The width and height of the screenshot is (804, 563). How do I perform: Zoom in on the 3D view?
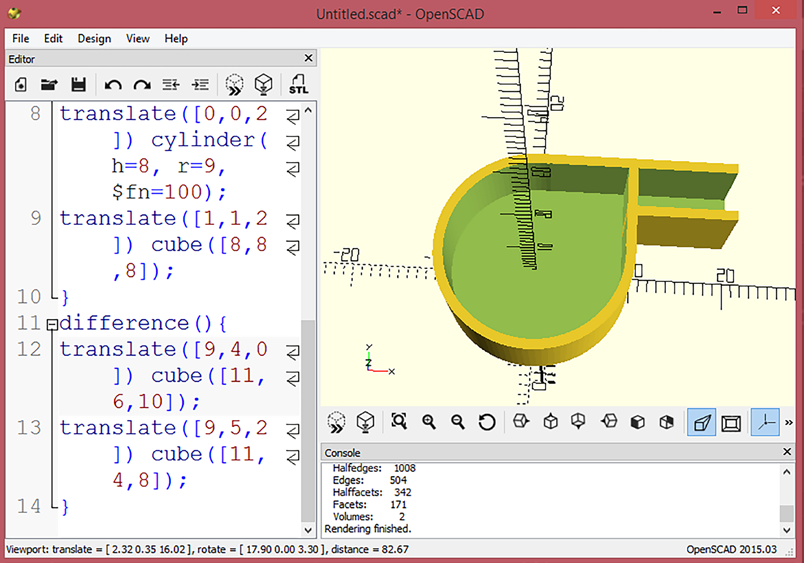429,422
